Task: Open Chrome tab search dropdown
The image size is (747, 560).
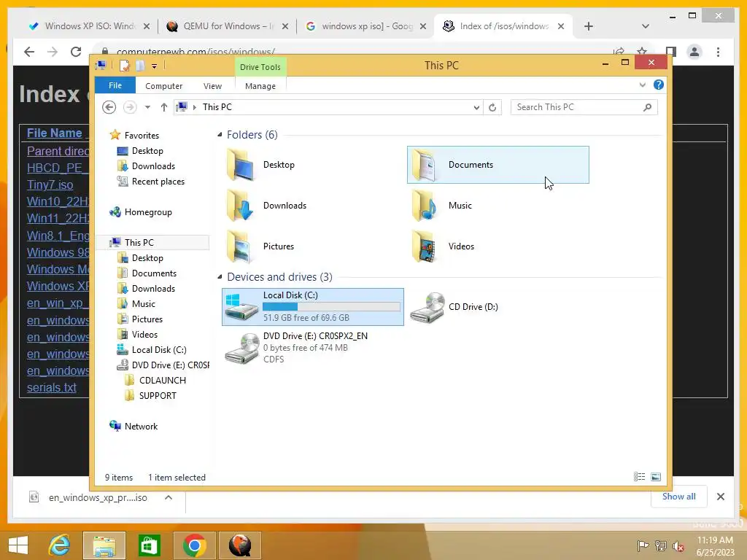Action: point(645,26)
